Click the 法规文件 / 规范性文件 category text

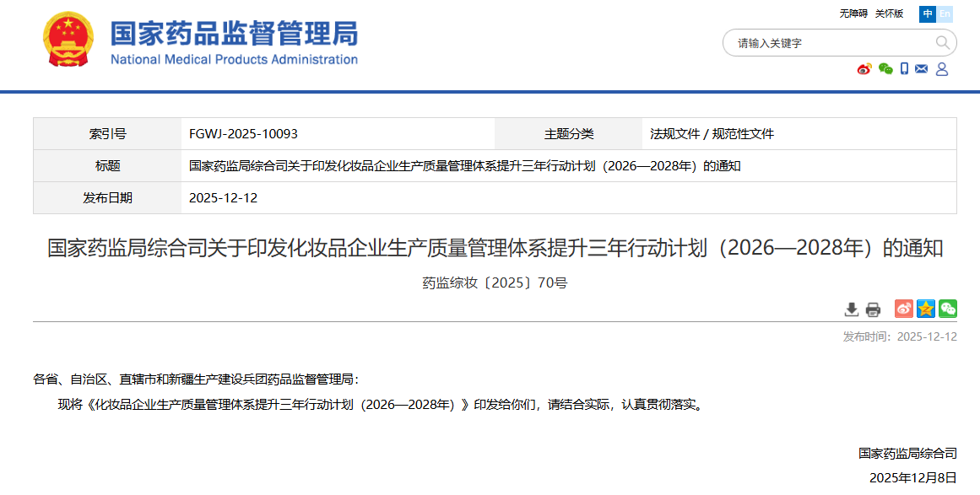click(x=712, y=134)
